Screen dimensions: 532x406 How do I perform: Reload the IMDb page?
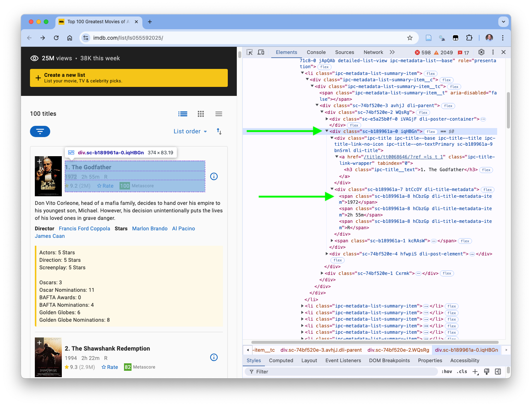[x=56, y=38]
